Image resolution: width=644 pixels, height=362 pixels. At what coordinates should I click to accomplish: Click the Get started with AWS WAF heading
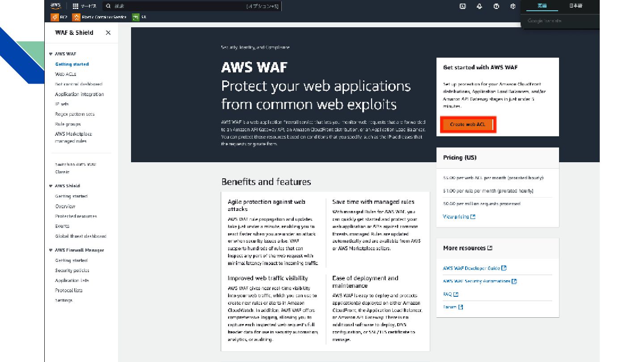480,67
